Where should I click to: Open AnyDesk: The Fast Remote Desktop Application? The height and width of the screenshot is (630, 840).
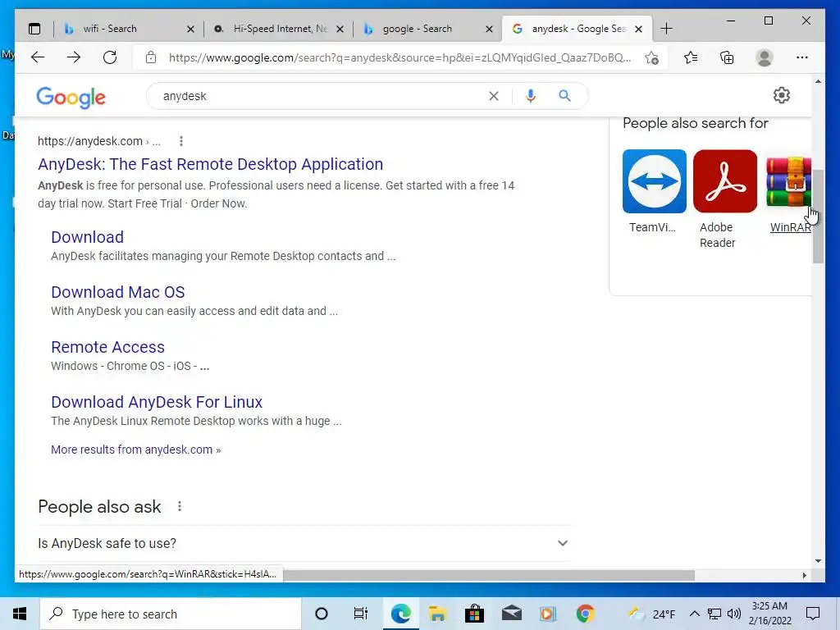[x=211, y=164]
